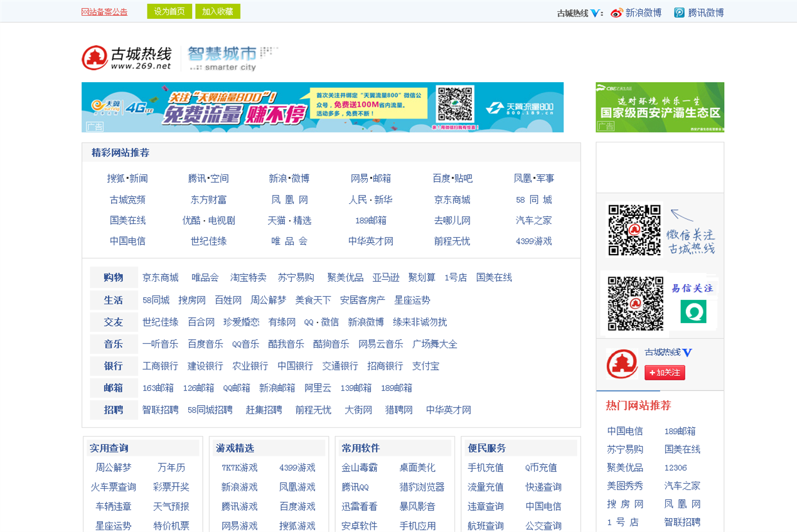The height and width of the screenshot is (532, 797).
Task: Open the 金山毒霸 link
Action: pos(360,468)
